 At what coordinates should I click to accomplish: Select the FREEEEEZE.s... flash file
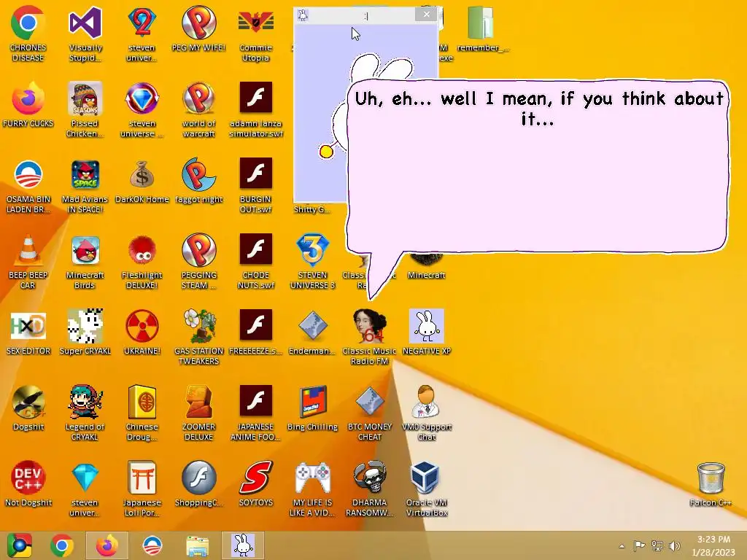pyautogui.click(x=256, y=326)
